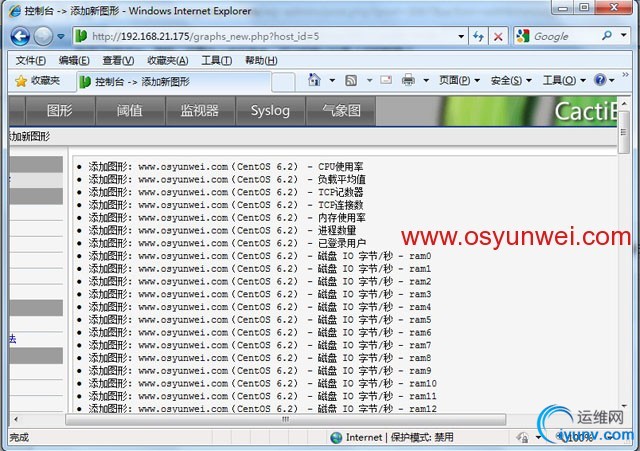Expand the Print dropdown arrow

point(426,80)
